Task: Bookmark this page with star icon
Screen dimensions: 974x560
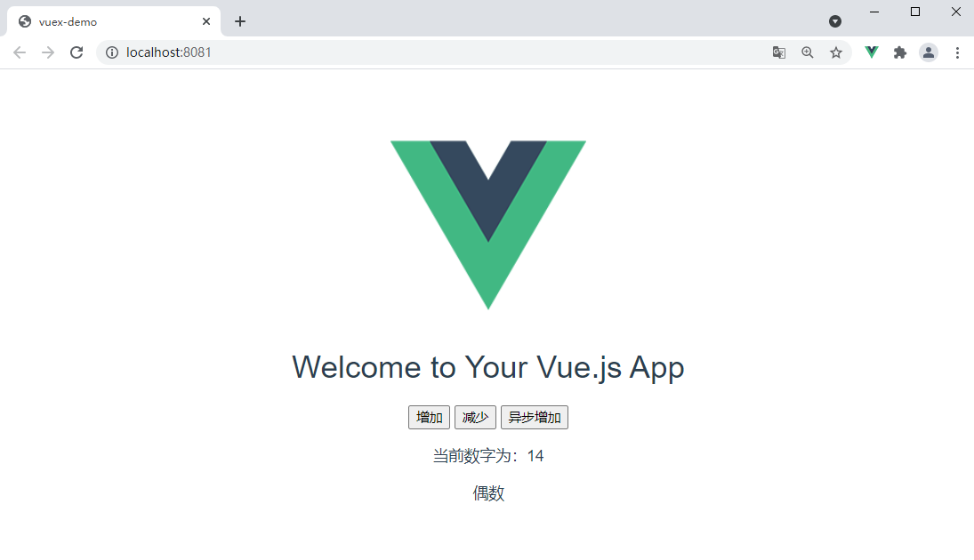Action: 836,52
